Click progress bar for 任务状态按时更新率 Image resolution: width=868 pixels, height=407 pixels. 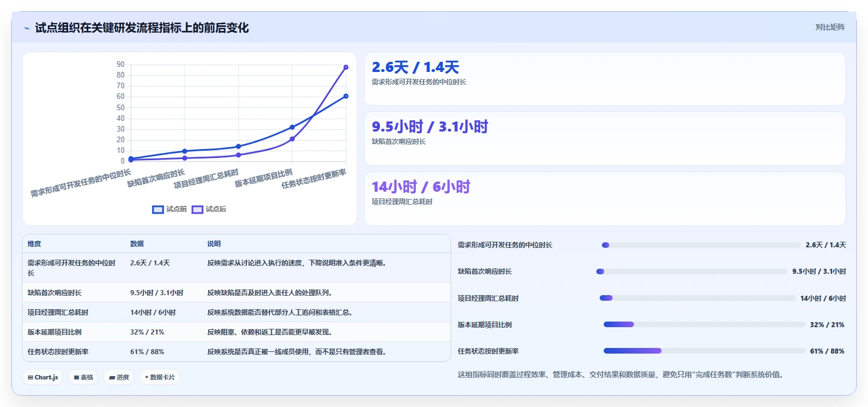point(704,351)
